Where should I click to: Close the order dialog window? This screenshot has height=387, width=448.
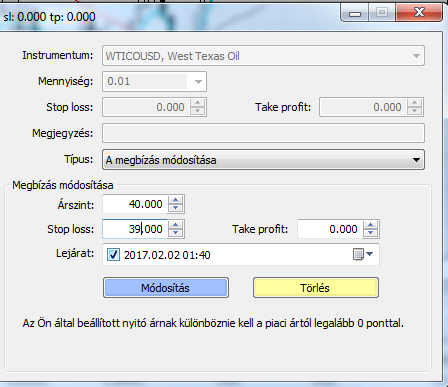(419, 13)
